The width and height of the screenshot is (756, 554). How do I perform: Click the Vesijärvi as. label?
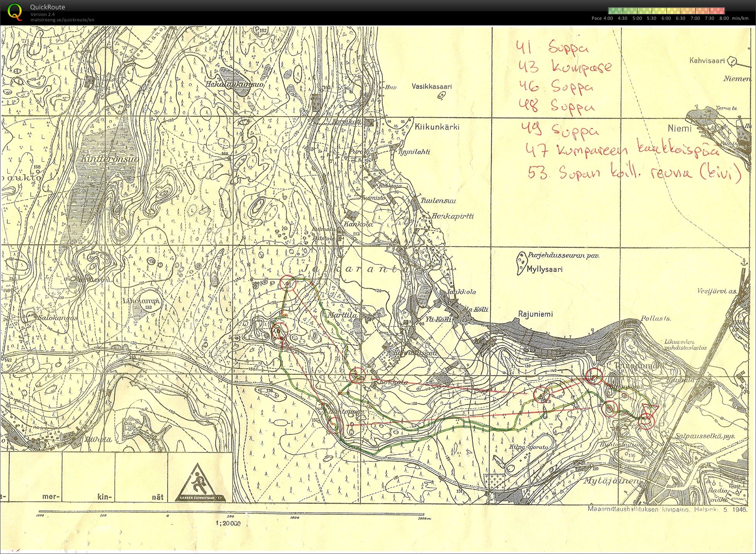point(717,291)
